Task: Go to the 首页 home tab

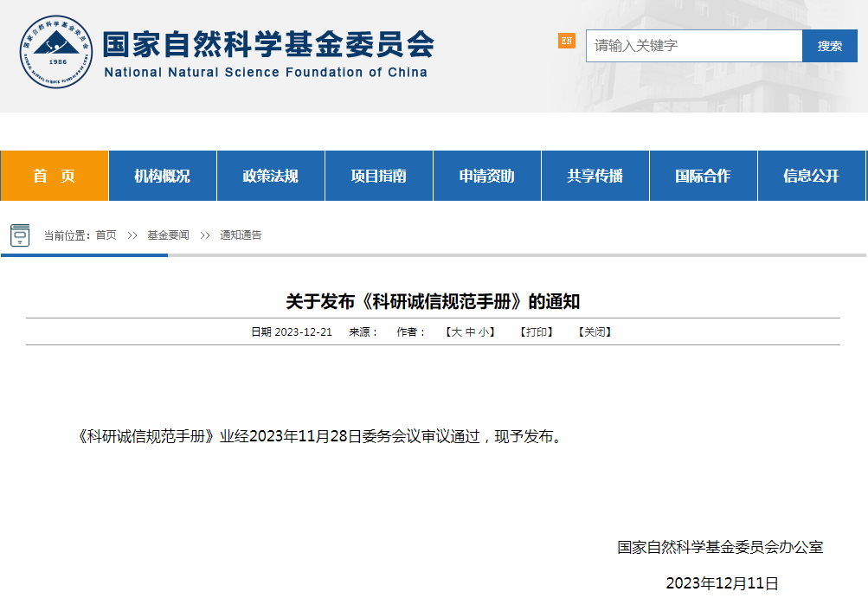Action: click(55, 176)
